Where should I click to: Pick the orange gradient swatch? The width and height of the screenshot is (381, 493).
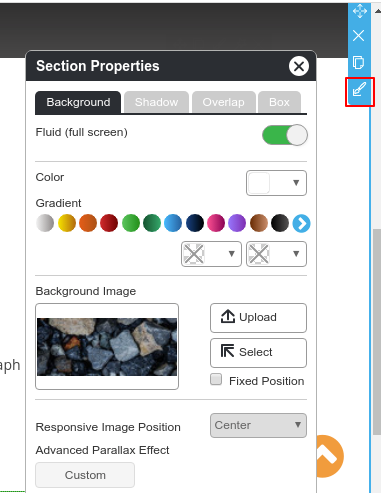click(88, 223)
